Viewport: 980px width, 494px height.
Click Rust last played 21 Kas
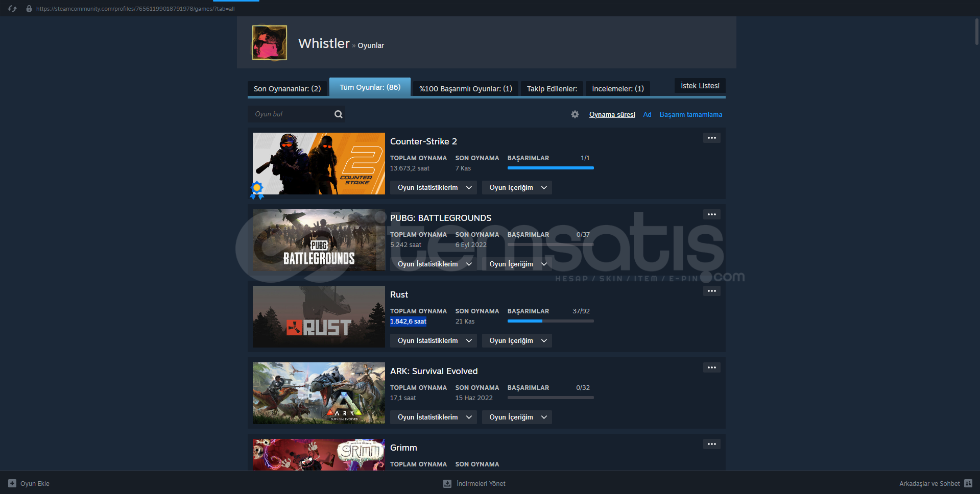[x=465, y=322]
